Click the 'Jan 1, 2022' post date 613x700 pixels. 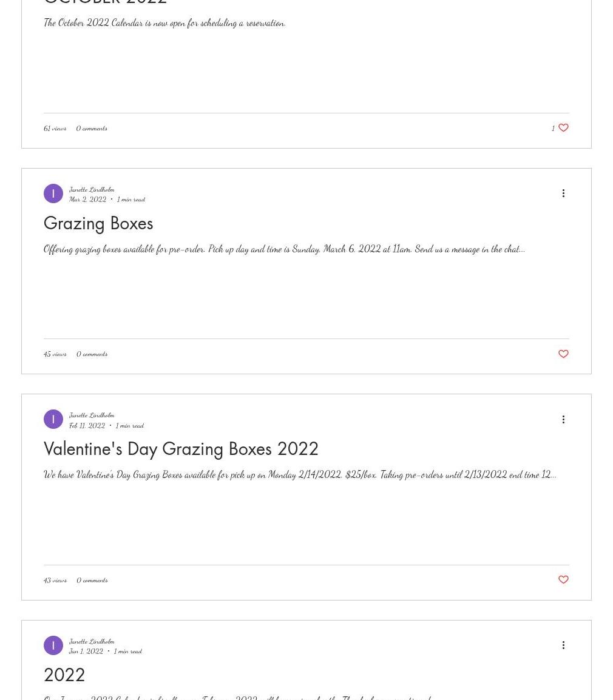click(x=86, y=651)
